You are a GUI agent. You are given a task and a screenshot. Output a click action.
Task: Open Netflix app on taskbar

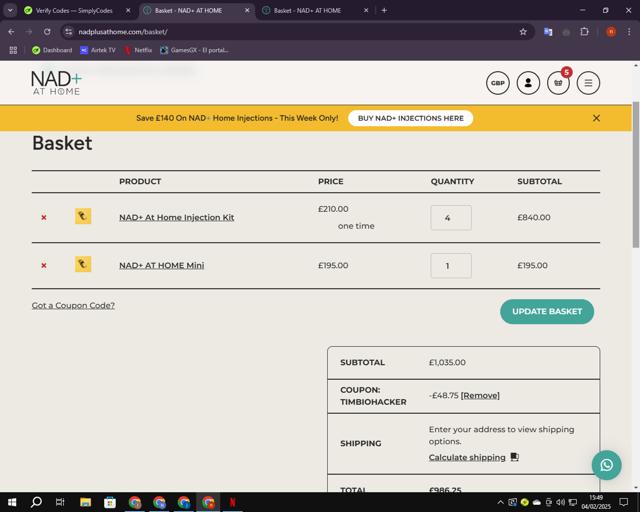232,502
